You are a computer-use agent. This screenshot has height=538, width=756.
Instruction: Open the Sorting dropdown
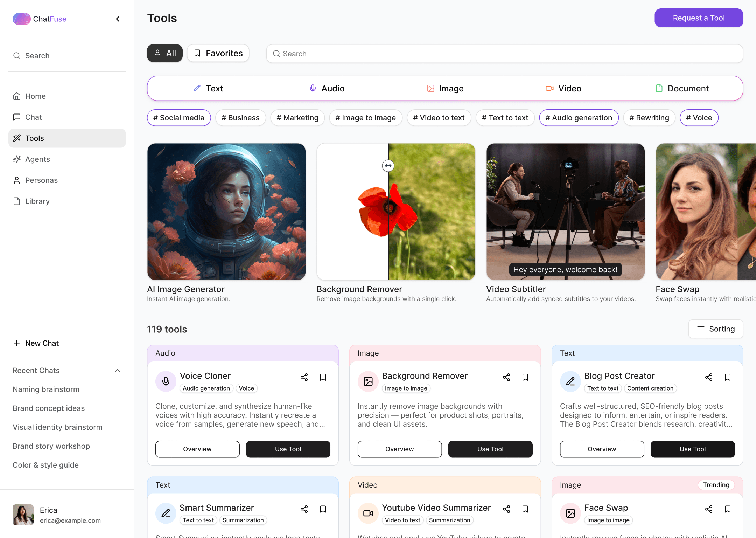715,329
